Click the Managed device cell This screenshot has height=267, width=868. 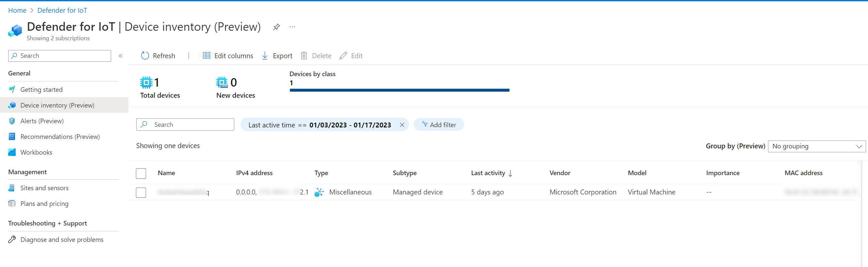[418, 192]
